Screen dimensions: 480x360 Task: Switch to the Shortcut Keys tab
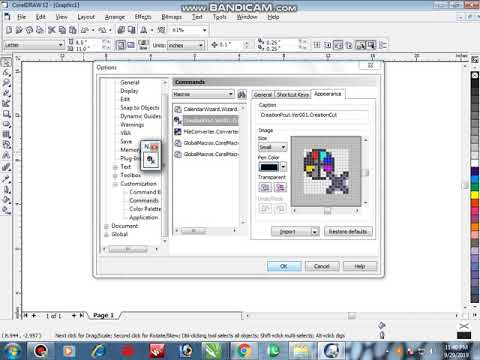pyautogui.click(x=293, y=95)
